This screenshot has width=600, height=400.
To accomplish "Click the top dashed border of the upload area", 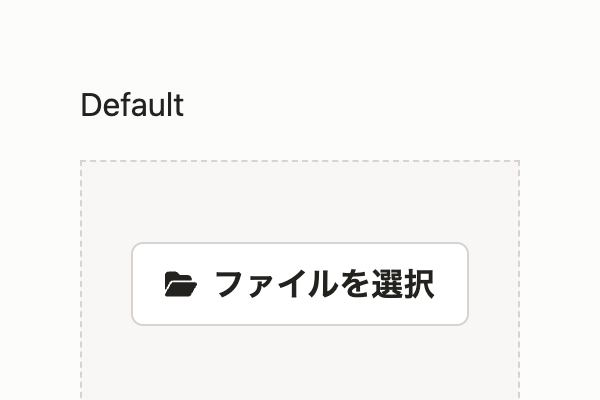I will pos(300,161).
